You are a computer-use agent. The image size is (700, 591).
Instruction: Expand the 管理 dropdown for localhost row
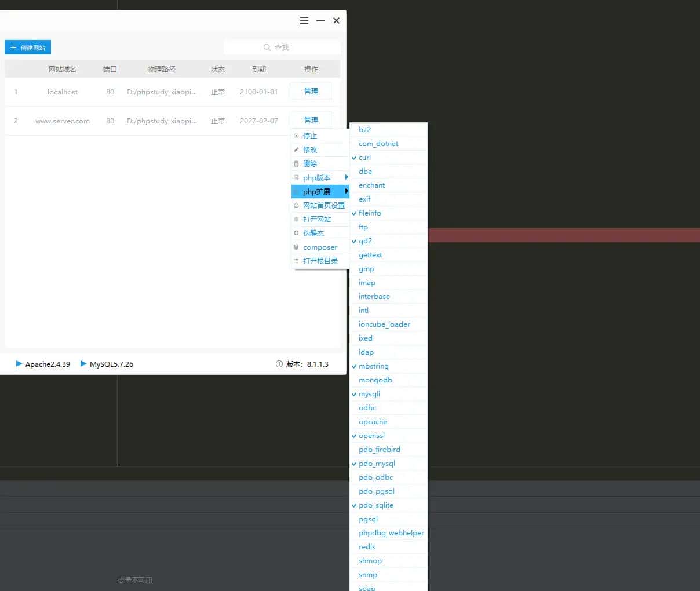point(311,91)
